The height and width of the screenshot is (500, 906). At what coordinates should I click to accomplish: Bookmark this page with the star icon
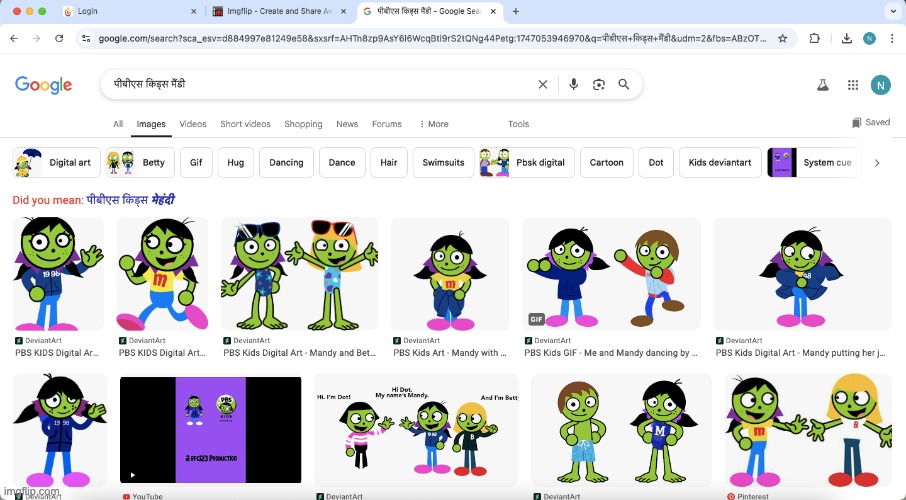782,38
